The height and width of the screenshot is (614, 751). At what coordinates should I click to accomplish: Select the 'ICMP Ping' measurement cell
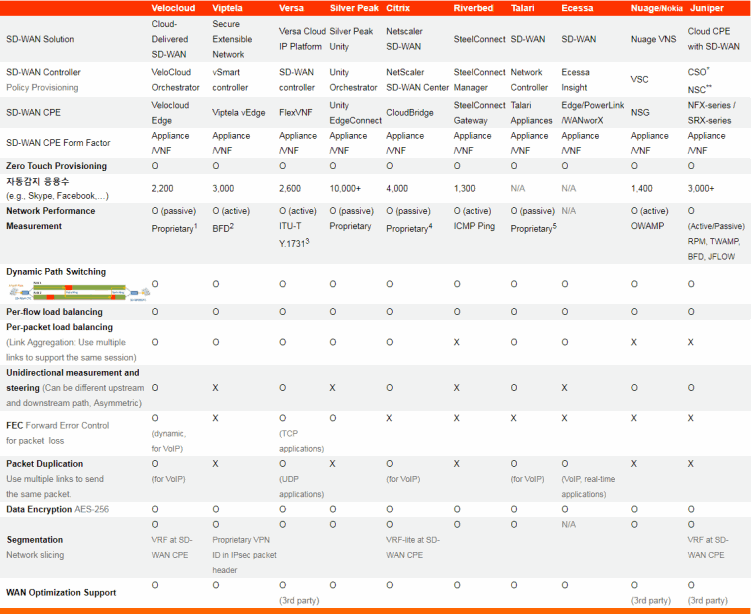pos(474,226)
